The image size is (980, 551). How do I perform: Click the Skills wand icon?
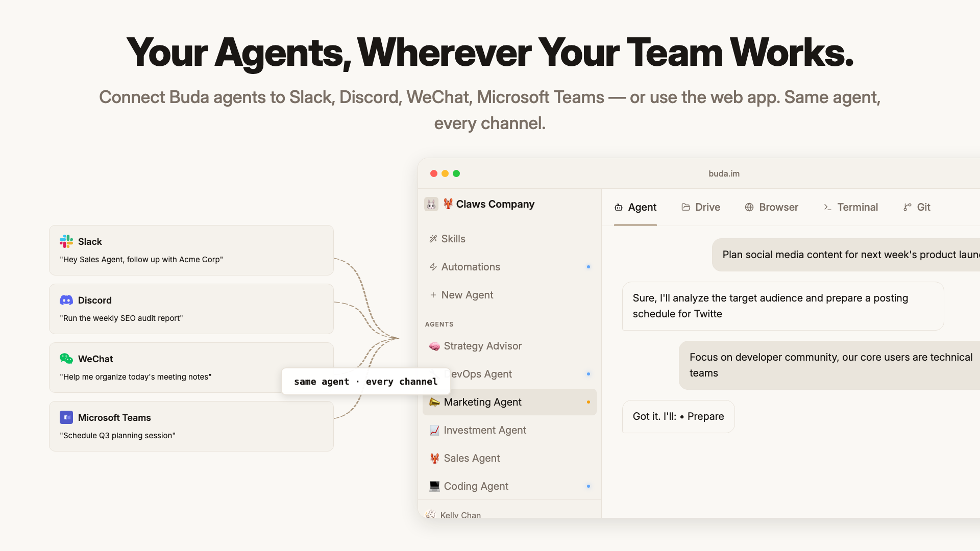[x=433, y=239]
